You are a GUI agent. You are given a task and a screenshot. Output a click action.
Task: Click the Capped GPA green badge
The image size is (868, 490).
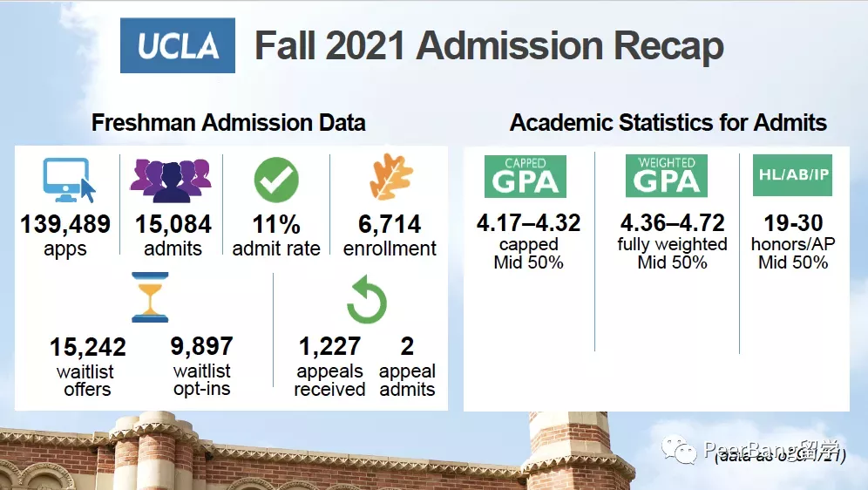click(x=526, y=177)
